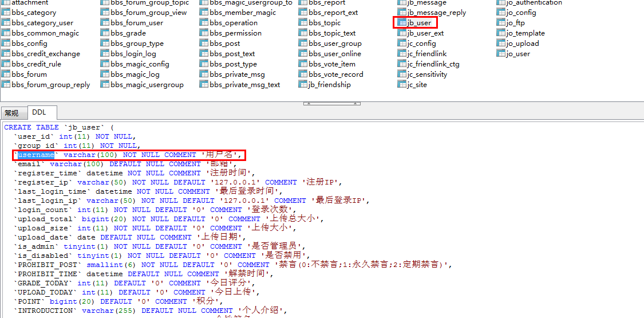Click the table icon beside bbs_login_log

tap(105, 54)
